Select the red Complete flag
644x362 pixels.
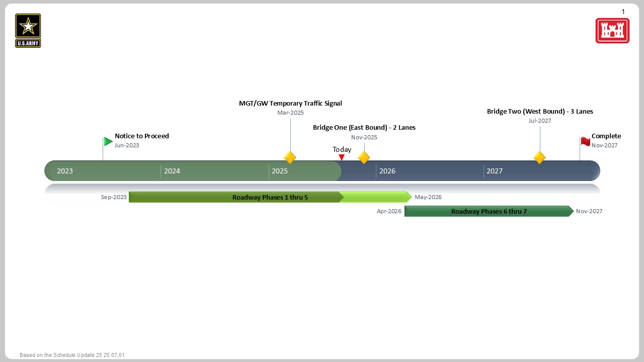click(585, 141)
